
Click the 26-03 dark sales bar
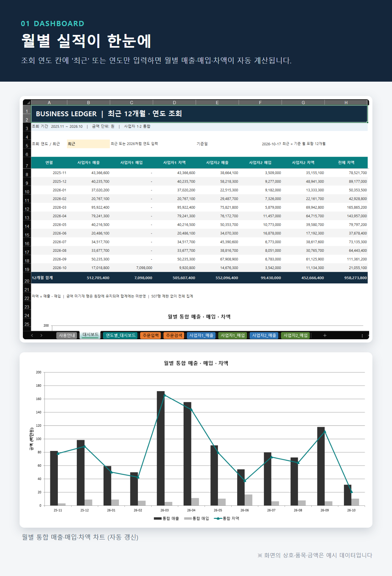point(161,448)
